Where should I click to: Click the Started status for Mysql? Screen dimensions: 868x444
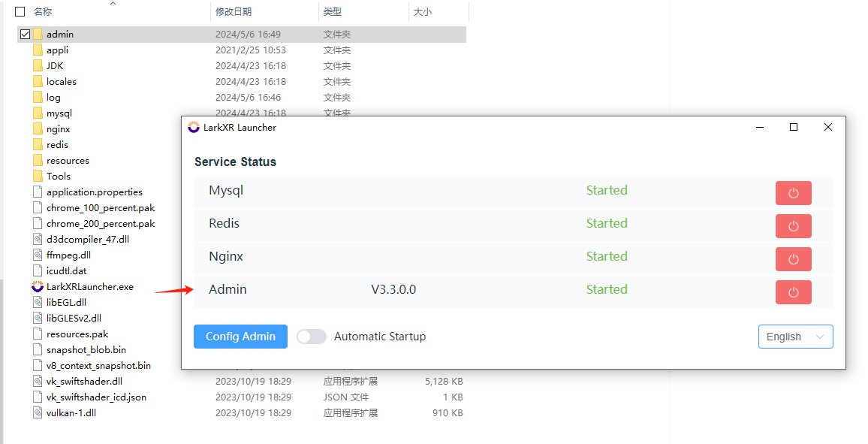coord(607,190)
